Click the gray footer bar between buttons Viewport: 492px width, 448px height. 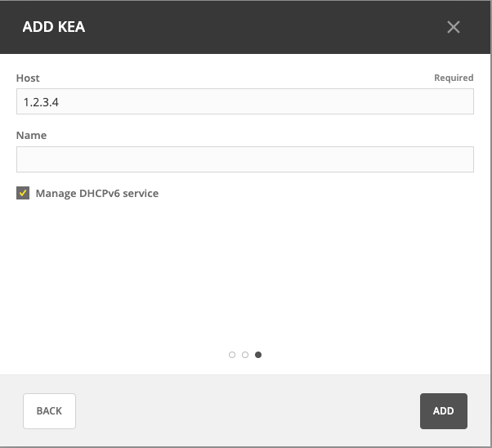pyautogui.click(x=248, y=411)
